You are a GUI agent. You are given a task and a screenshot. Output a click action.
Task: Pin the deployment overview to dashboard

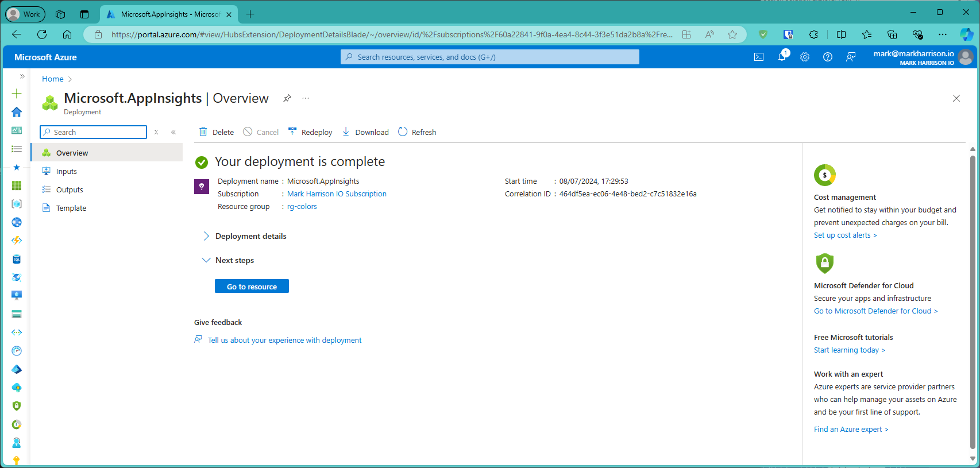click(x=287, y=98)
